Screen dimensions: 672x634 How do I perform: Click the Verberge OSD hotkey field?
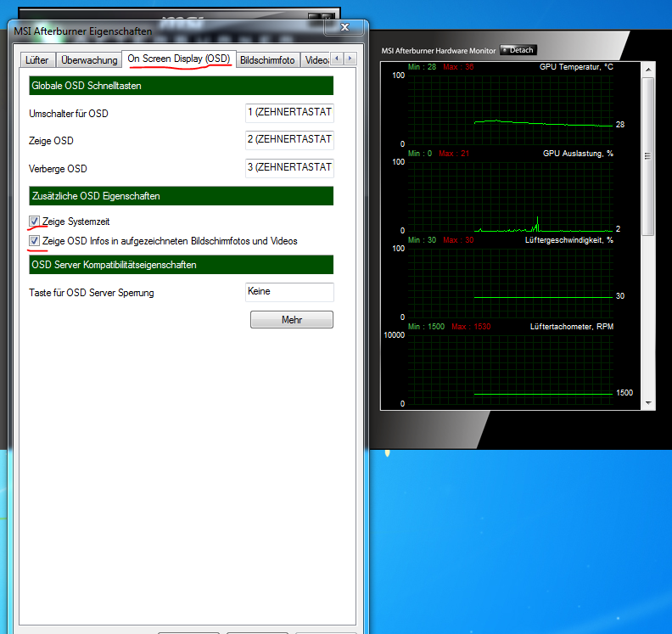pyautogui.click(x=289, y=167)
